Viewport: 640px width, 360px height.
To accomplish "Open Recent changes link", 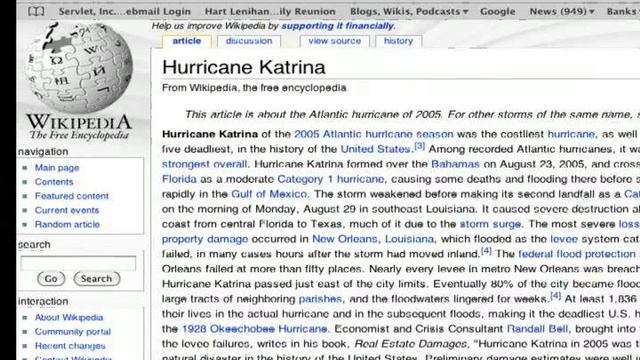I will point(70,346).
